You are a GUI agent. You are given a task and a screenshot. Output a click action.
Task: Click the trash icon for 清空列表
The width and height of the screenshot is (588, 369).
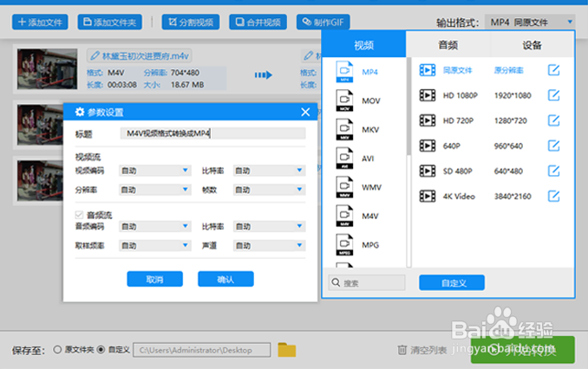(x=402, y=350)
